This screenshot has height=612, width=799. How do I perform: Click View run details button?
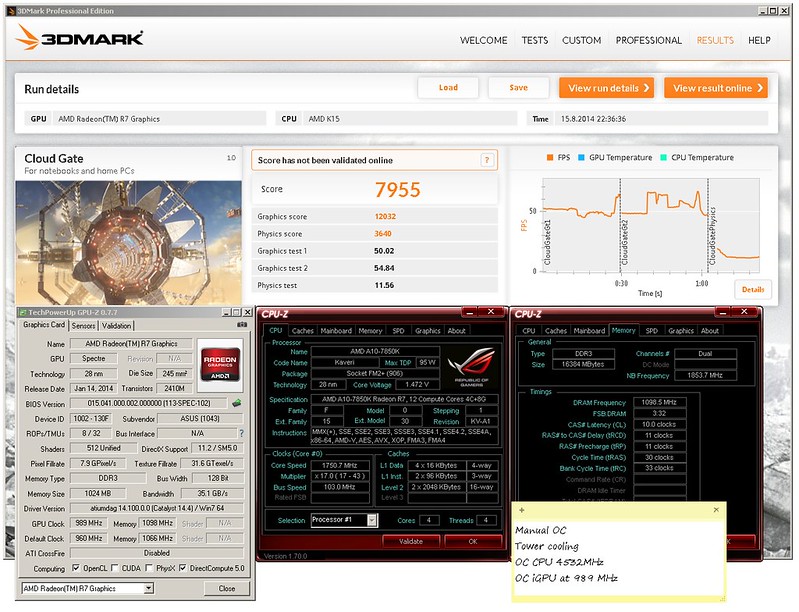(x=606, y=88)
